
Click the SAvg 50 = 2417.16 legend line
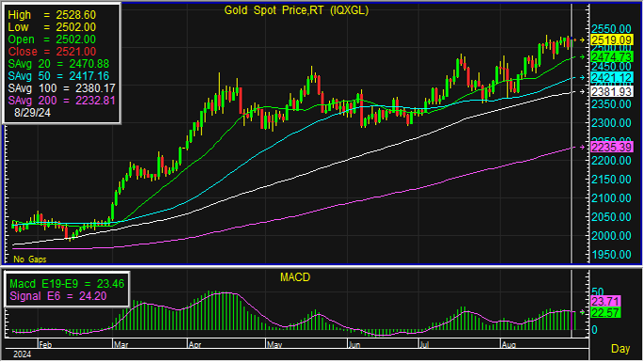click(x=58, y=76)
